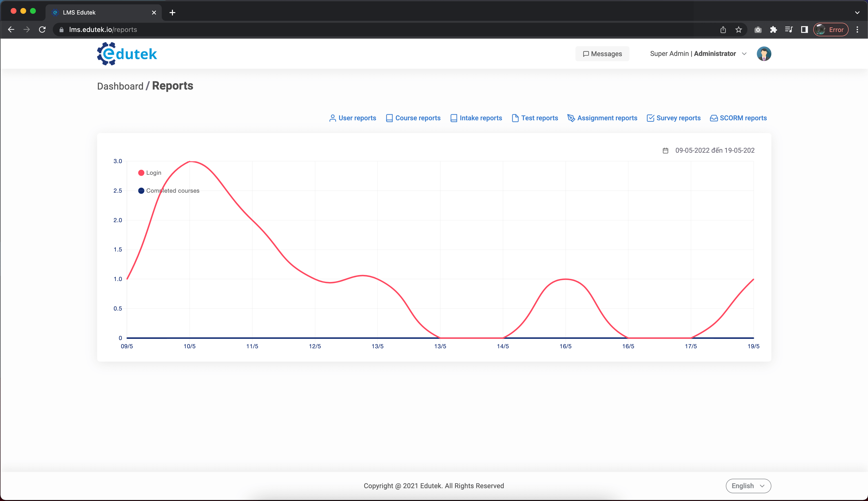The image size is (868, 501).
Task: Open Intake reports
Action: (476, 118)
